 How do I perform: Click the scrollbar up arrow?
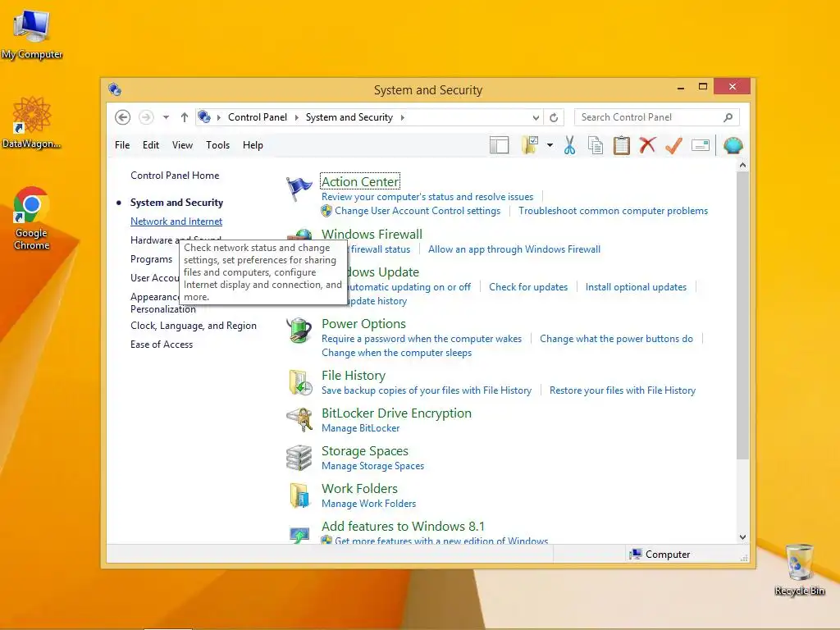point(742,165)
